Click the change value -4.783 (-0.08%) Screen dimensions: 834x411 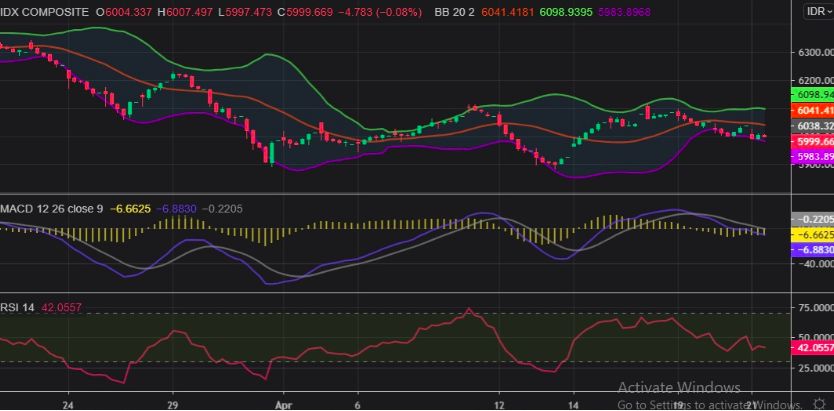[x=380, y=12]
